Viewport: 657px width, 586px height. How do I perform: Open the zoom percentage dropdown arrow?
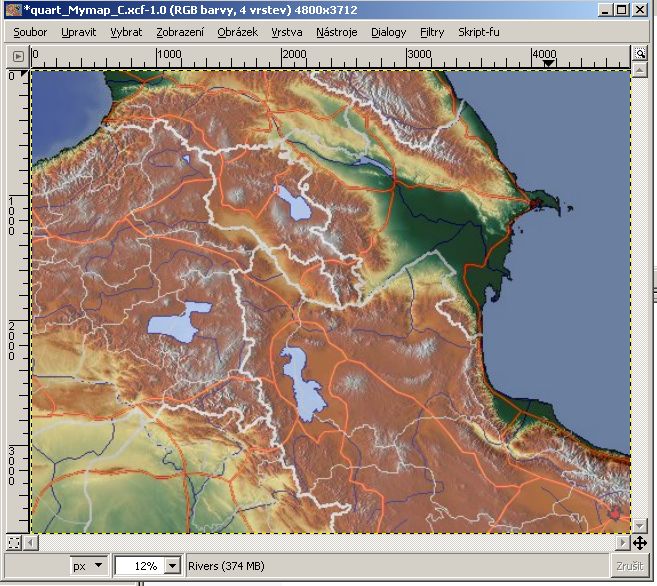click(172, 566)
